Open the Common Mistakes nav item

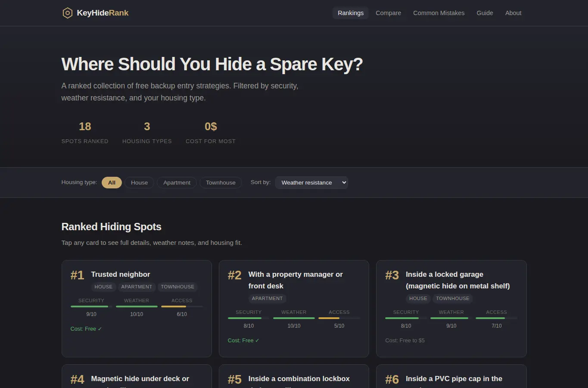pyautogui.click(x=439, y=13)
